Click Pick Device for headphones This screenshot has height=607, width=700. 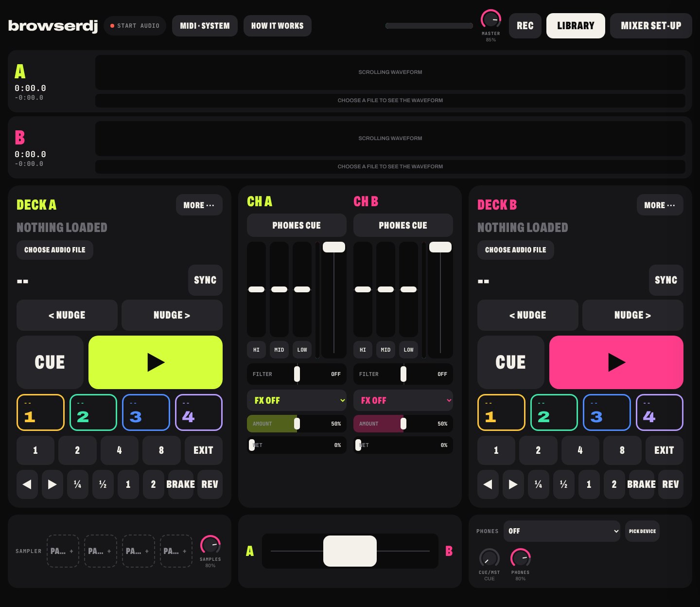coord(642,531)
